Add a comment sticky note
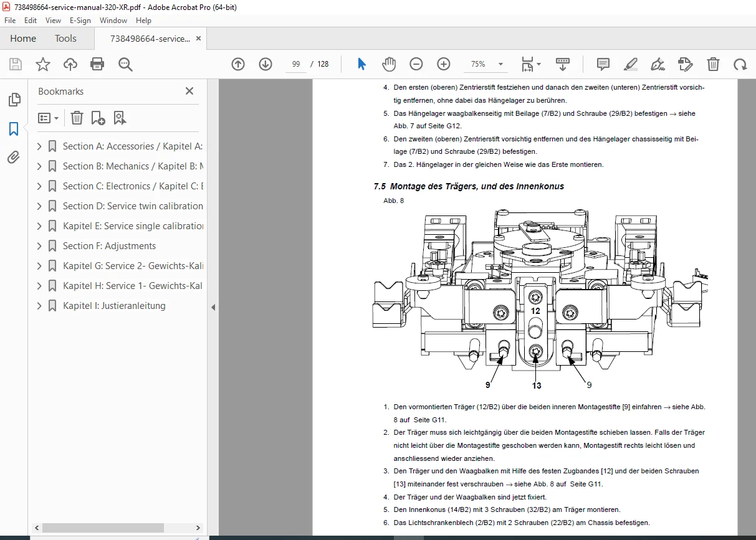Screen dimensions: 756x540 point(603,64)
